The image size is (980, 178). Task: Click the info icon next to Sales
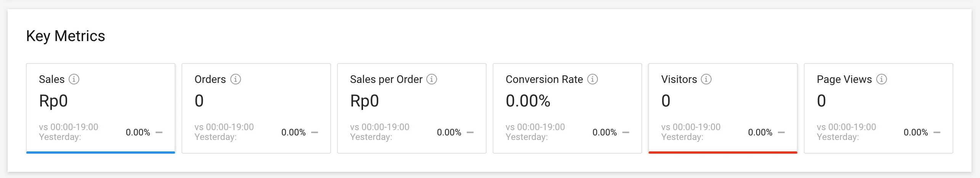74,79
